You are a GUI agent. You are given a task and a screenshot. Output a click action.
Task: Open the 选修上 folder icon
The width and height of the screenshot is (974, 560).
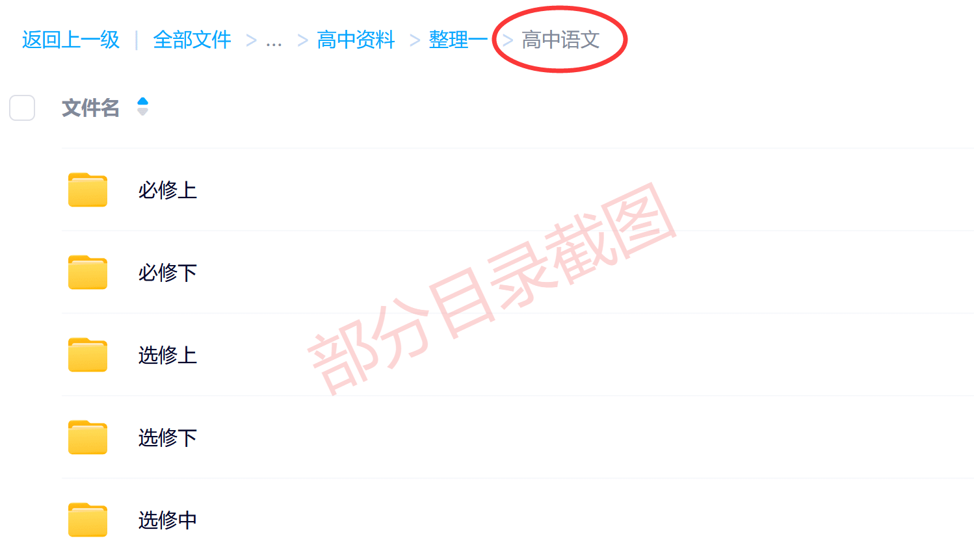click(88, 355)
